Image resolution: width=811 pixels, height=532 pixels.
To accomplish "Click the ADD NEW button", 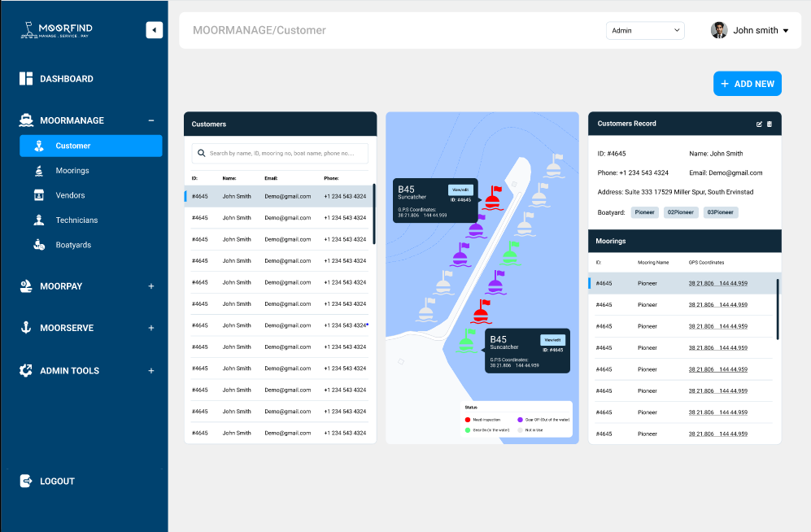I will 747,83.
